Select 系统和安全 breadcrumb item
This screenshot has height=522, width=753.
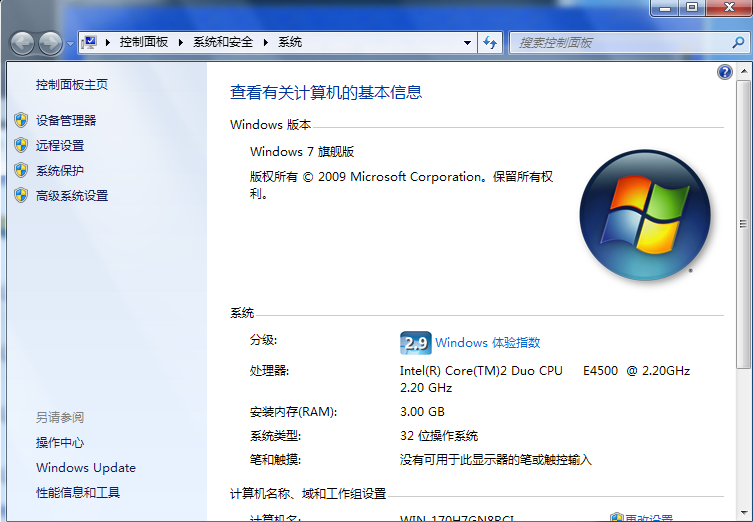point(223,42)
